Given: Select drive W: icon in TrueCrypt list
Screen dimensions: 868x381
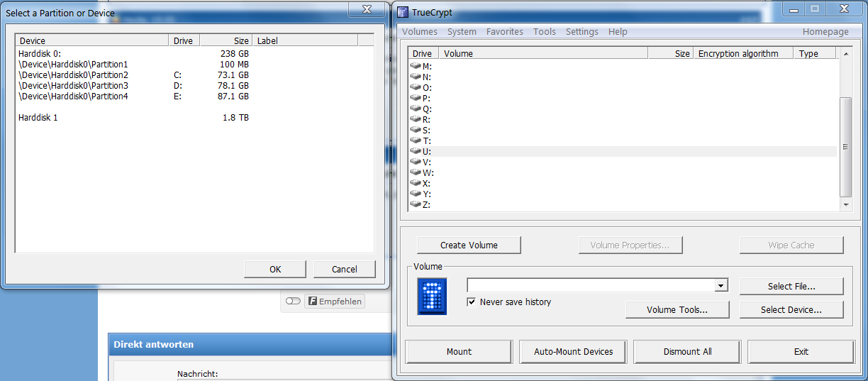Looking at the screenshot, I should point(416,172).
